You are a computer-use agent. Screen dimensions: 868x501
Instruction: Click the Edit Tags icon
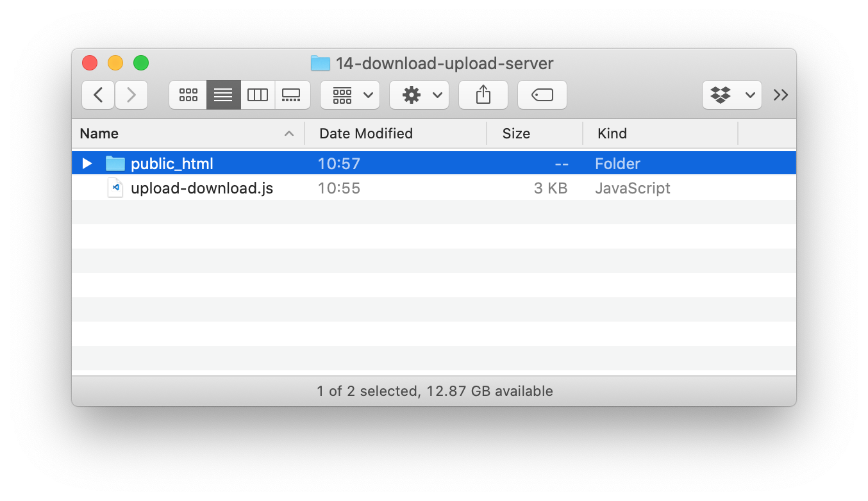542,95
